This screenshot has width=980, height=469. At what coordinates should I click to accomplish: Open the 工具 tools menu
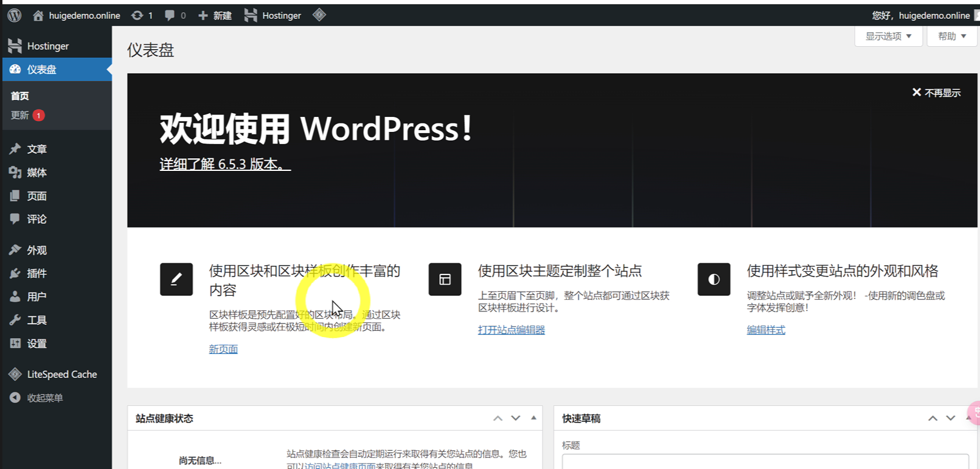pyautogui.click(x=57, y=320)
